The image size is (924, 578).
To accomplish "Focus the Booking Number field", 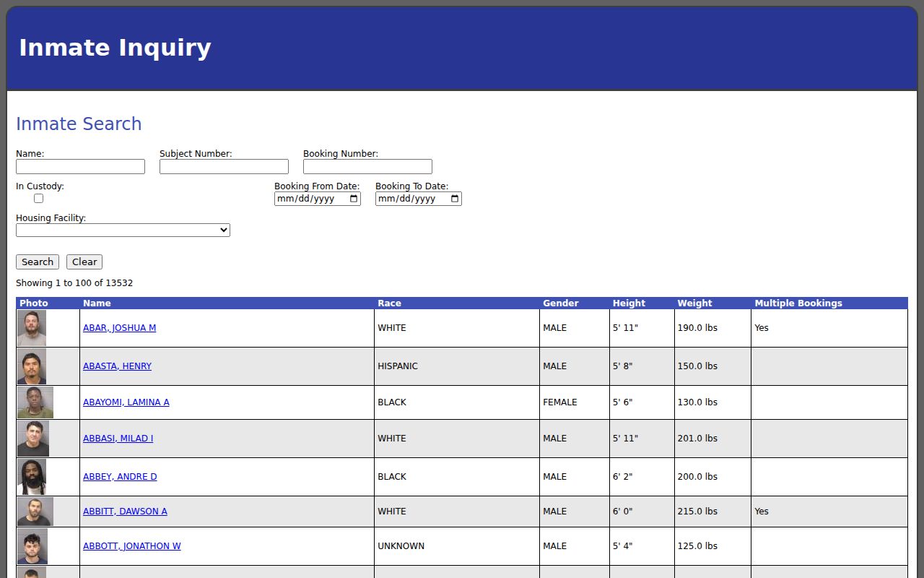I will 367,167.
